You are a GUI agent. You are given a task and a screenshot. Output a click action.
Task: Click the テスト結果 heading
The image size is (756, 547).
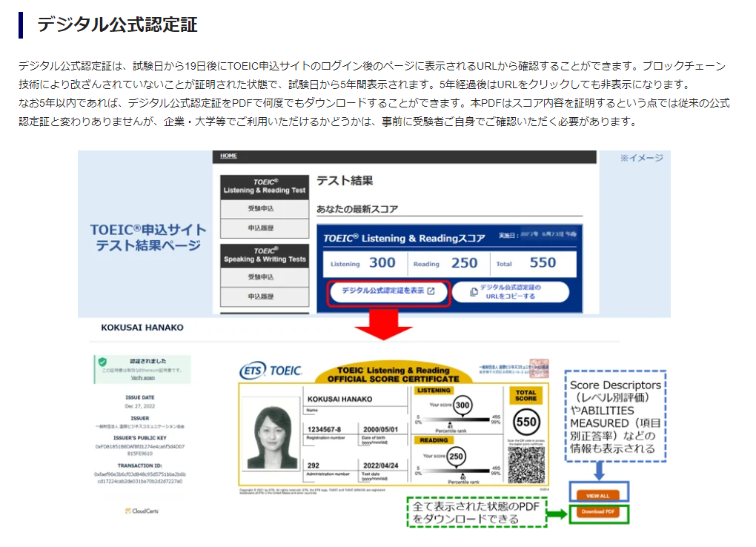pos(345,181)
